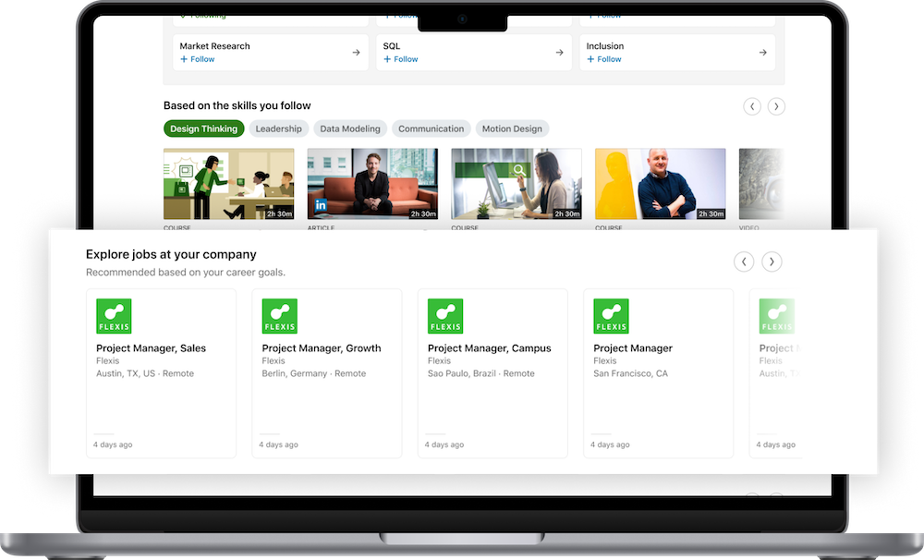Screen dimensions: 924x560
Task: Follow the Inclusion skill
Action: coord(604,59)
